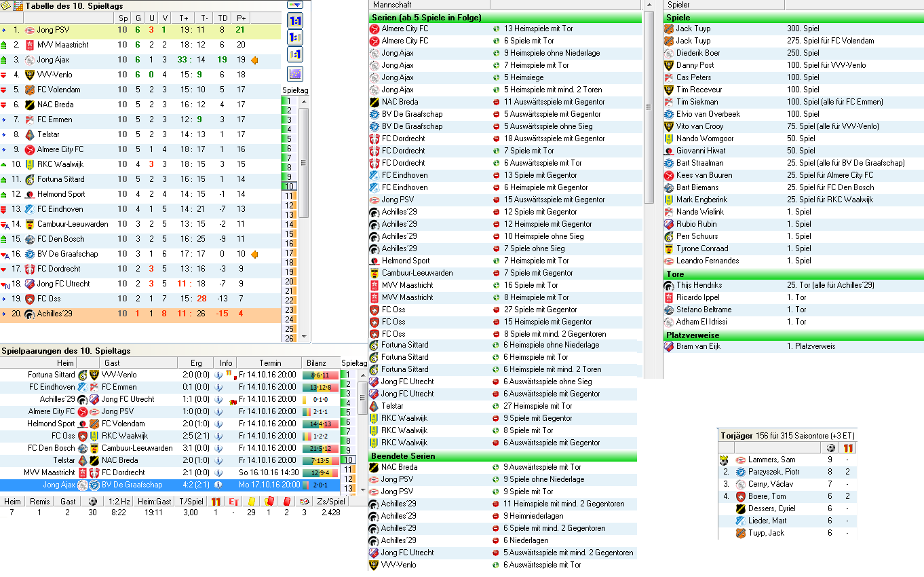
Task: Click the Achilles'29 helmet logo in table row 20
Action: tap(29, 314)
